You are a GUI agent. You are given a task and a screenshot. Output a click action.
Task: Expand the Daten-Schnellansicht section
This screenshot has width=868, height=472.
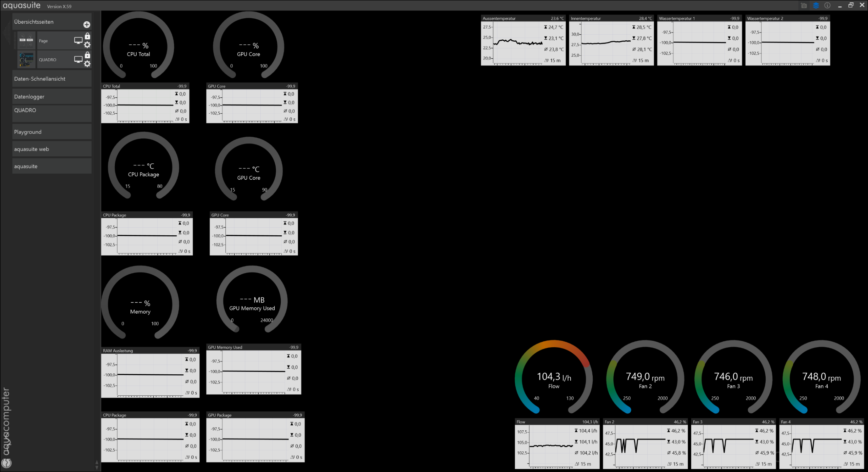(52, 79)
